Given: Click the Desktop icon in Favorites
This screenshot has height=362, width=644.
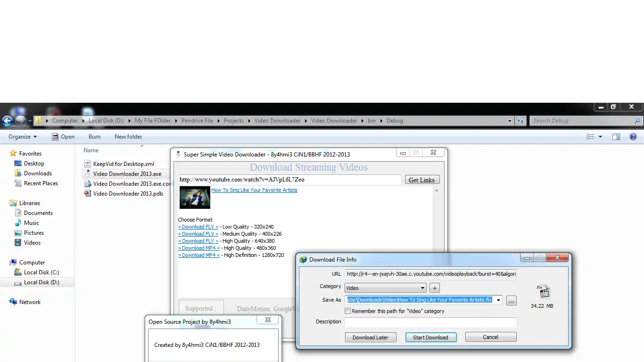Looking at the screenshot, I should pos(18,163).
